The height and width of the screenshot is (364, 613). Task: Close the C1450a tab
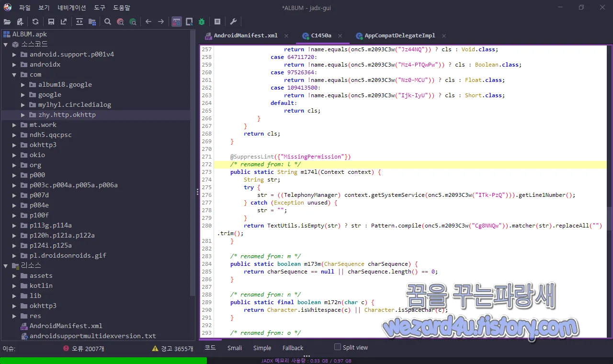[340, 36]
